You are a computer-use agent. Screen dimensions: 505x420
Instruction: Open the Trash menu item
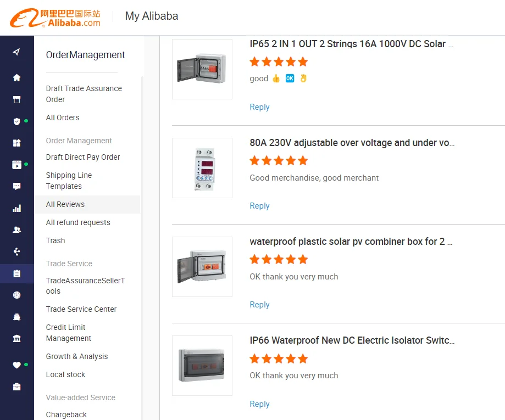pyautogui.click(x=56, y=240)
